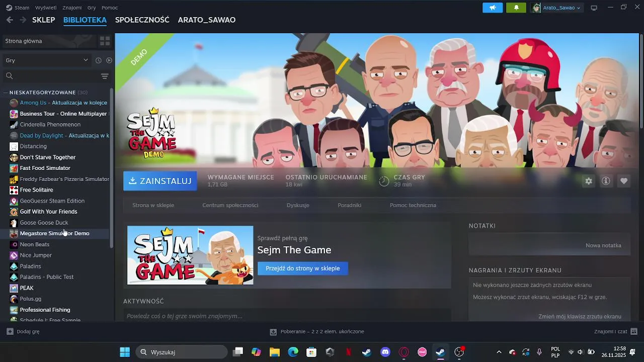This screenshot has height=362, width=644.
Task: Click Nowa notatka button
Action: (x=603, y=245)
